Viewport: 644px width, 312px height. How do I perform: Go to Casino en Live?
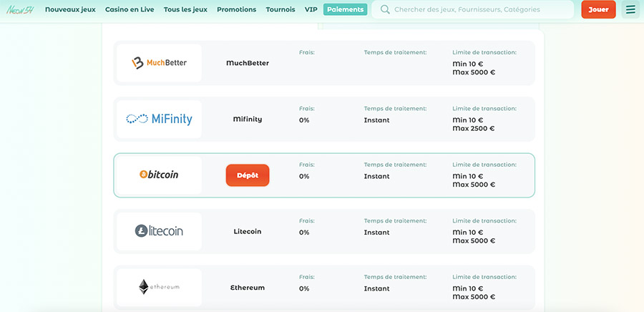[130, 9]
